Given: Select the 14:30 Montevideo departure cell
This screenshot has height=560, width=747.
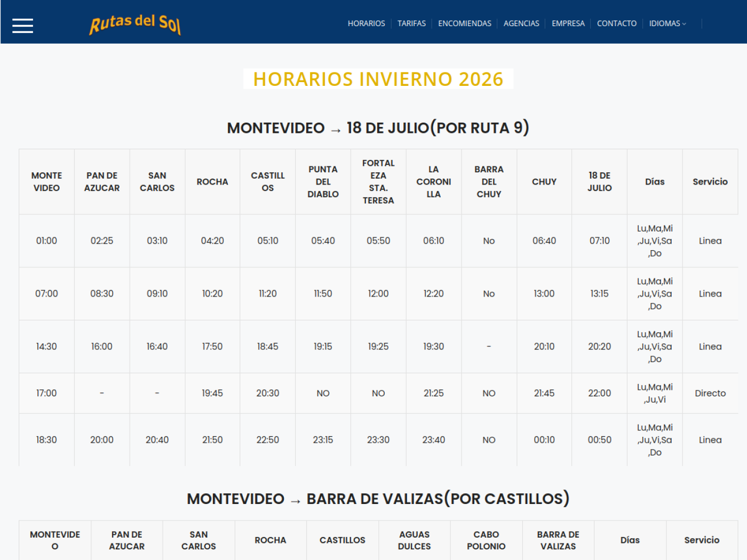Looking at the screenshot, I should 46,347.
